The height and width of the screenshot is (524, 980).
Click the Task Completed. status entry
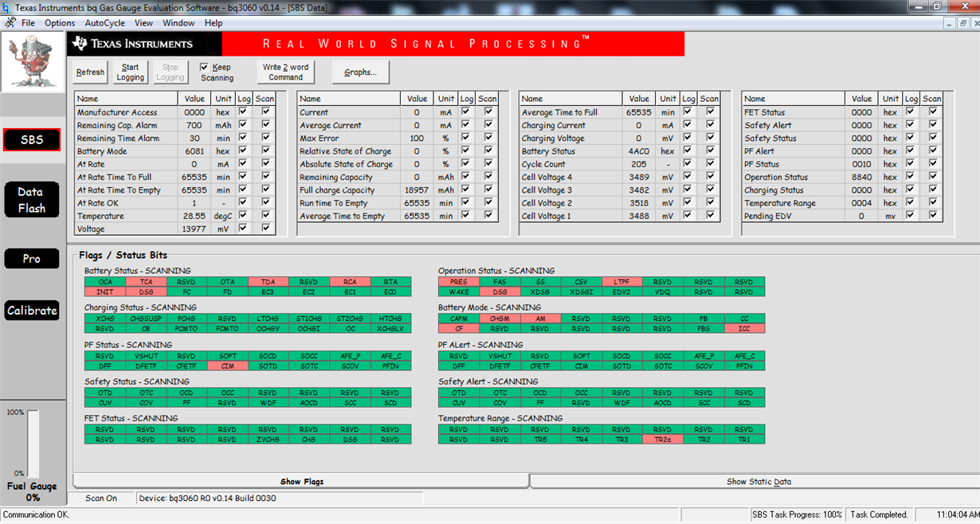point(879,514)
